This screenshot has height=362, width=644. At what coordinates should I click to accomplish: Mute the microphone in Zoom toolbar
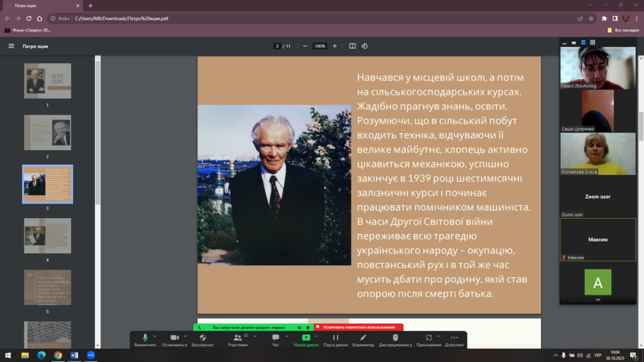(x=145, y=338)
